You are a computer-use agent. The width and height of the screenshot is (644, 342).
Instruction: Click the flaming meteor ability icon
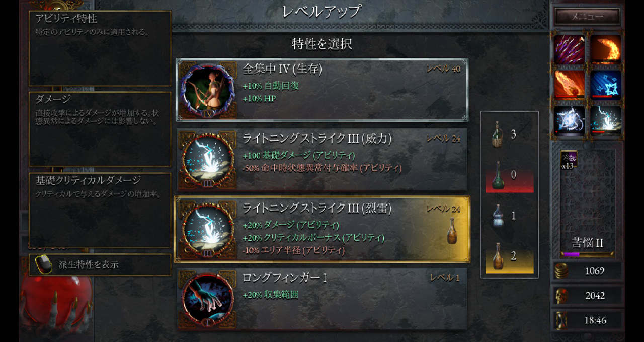coord(570,84)
